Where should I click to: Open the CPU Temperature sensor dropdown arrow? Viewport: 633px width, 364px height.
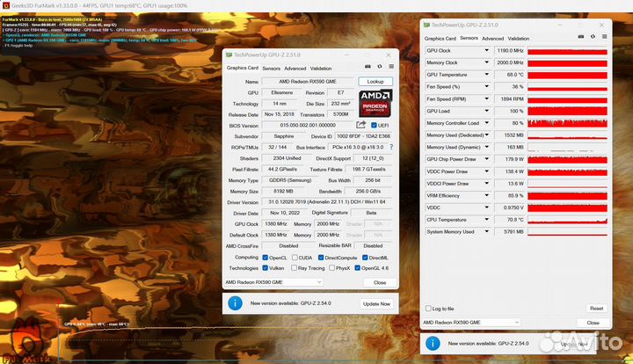coord(486,220)
